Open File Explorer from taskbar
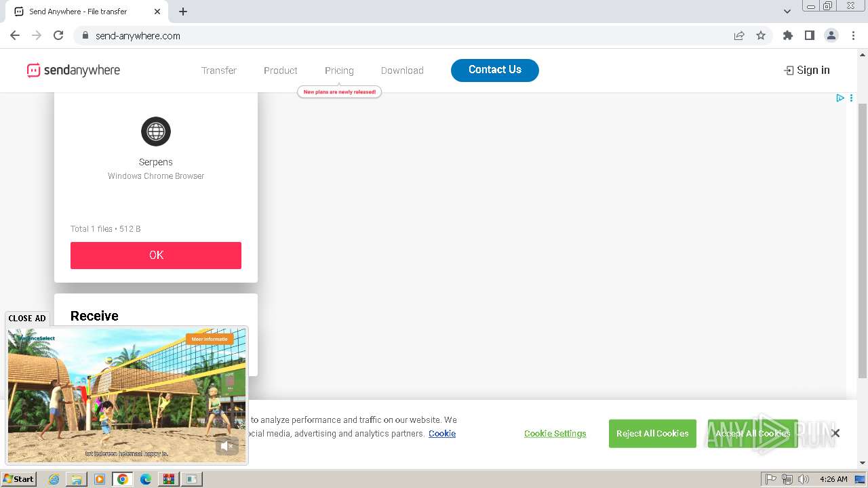This screenshot has width=868, height=488. coord(77,479)
